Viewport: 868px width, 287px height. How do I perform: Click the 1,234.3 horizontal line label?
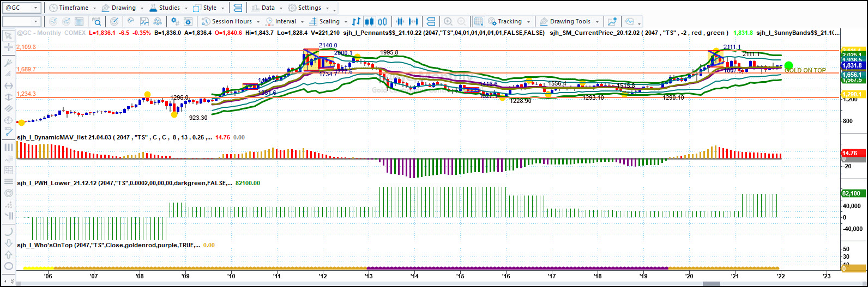click(26, 94)
